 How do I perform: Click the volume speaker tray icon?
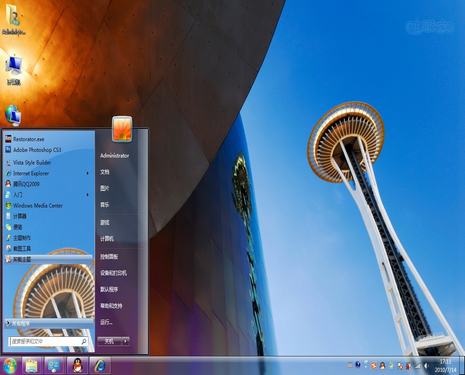tap(426, 365)
